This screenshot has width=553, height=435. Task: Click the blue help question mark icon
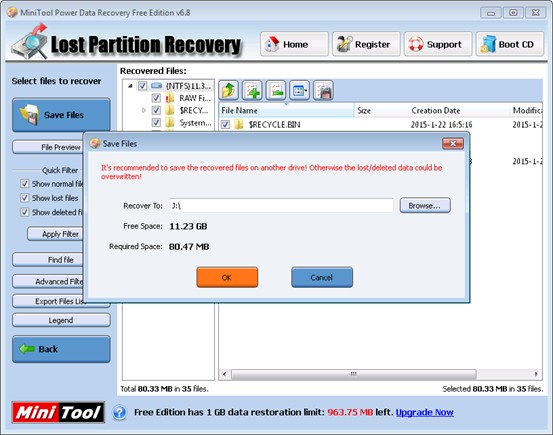pyautogui.click(x=120, y=412)
